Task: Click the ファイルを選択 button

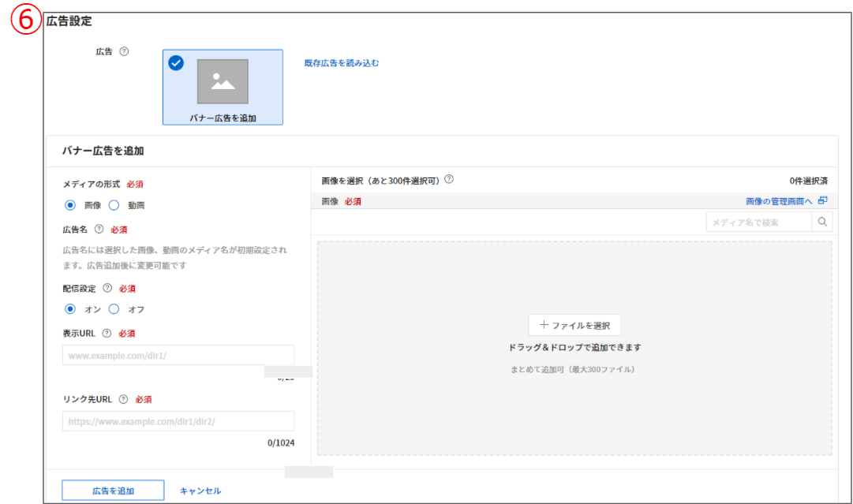Action: coord(574,325)
